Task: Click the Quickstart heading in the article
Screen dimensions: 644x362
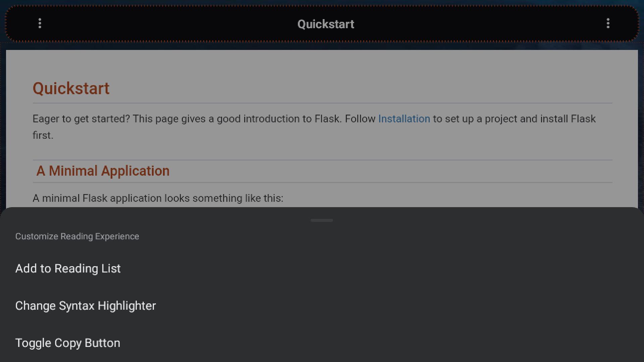Action: [71, 88]
